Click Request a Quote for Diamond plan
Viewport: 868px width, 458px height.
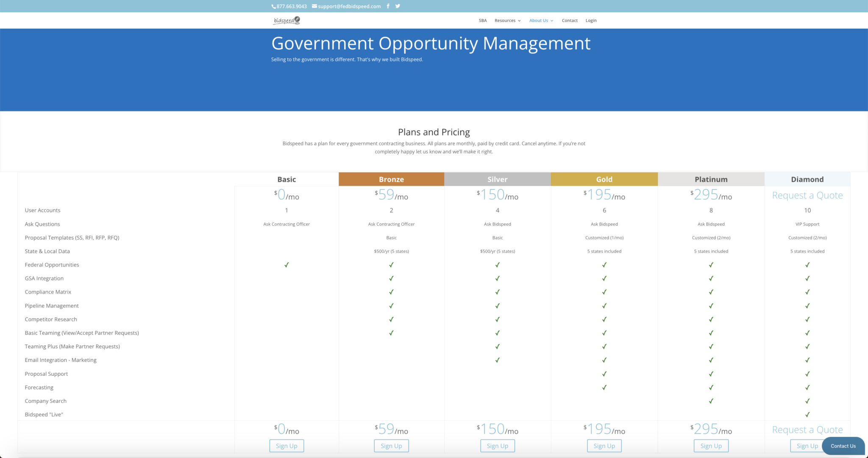[x=806, y=194]
